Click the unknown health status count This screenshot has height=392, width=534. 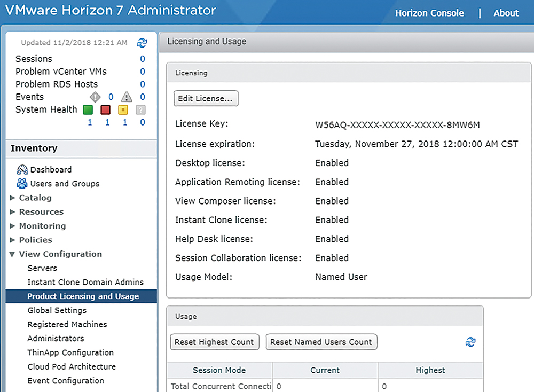(x=143, y=123)
